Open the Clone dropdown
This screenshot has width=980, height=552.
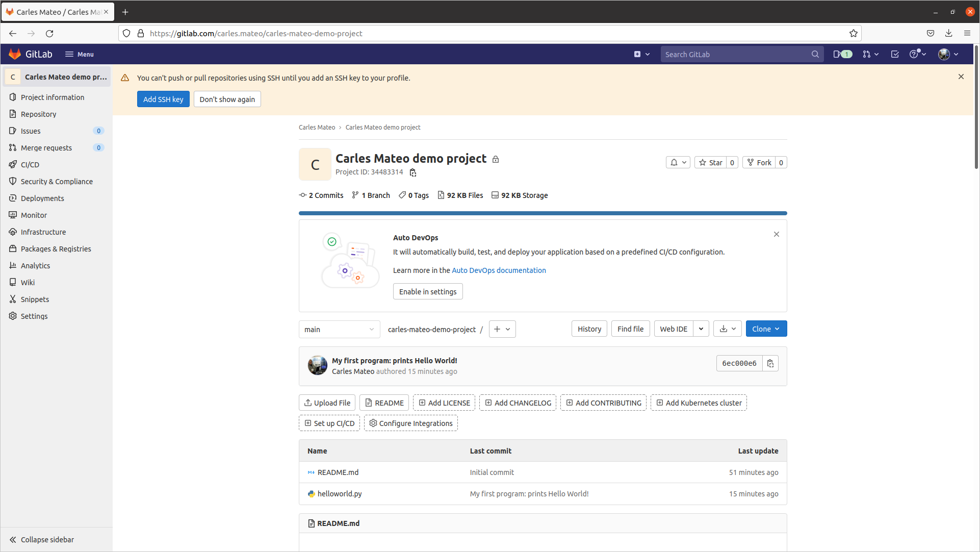[x=766, y=329]
